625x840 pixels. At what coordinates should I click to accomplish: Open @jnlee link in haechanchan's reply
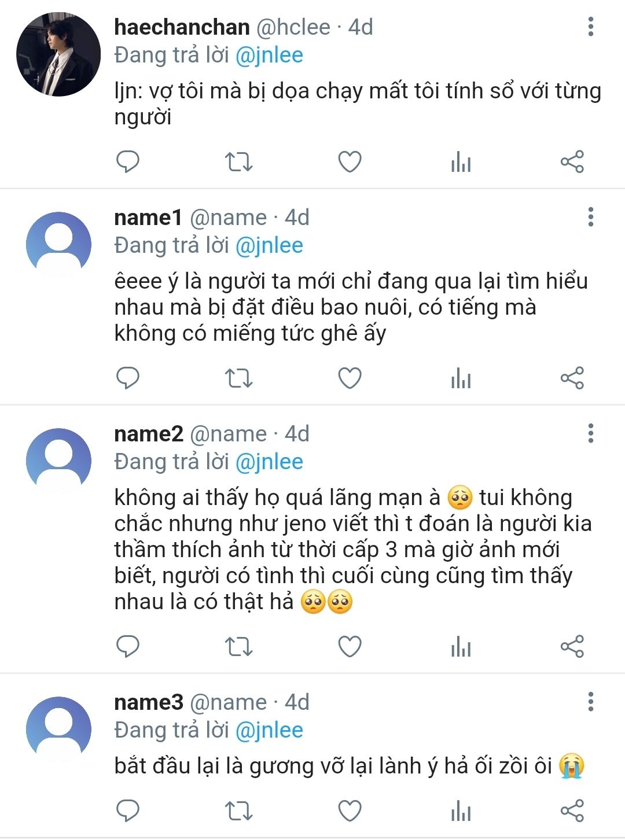point(270,55)
